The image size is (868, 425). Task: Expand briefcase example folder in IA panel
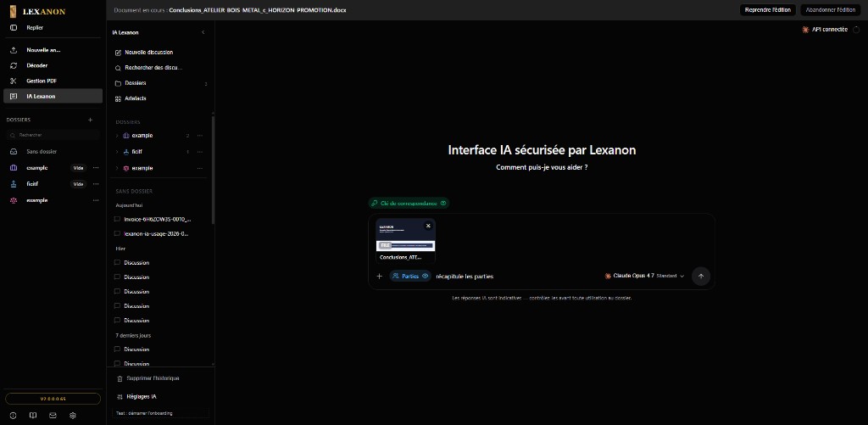[x=117, y=136]
